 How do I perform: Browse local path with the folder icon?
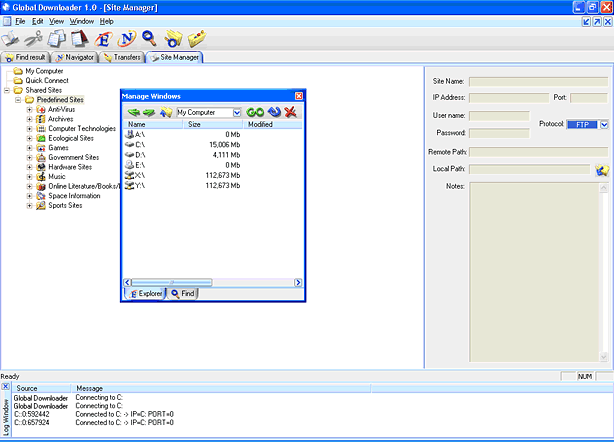[602, 170]
